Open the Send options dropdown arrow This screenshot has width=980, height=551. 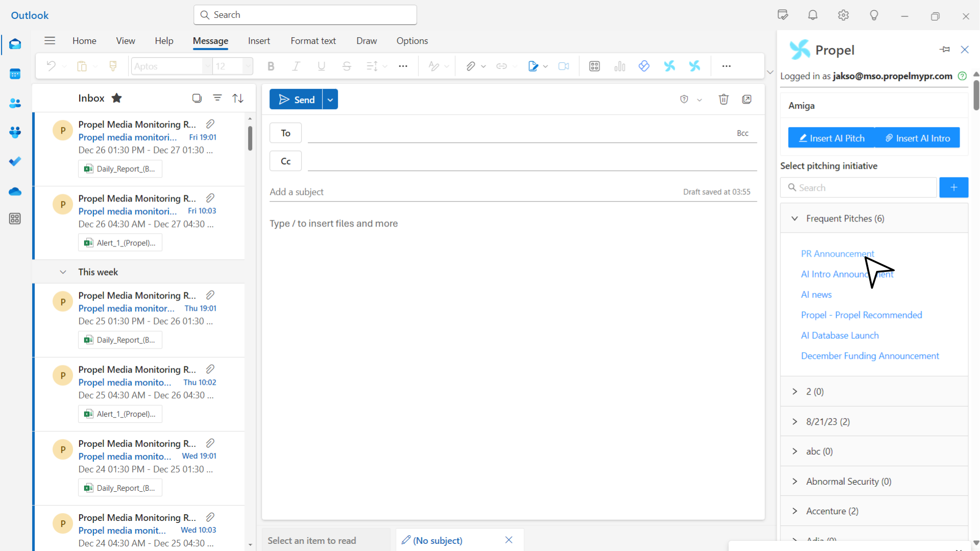[330, 100]
